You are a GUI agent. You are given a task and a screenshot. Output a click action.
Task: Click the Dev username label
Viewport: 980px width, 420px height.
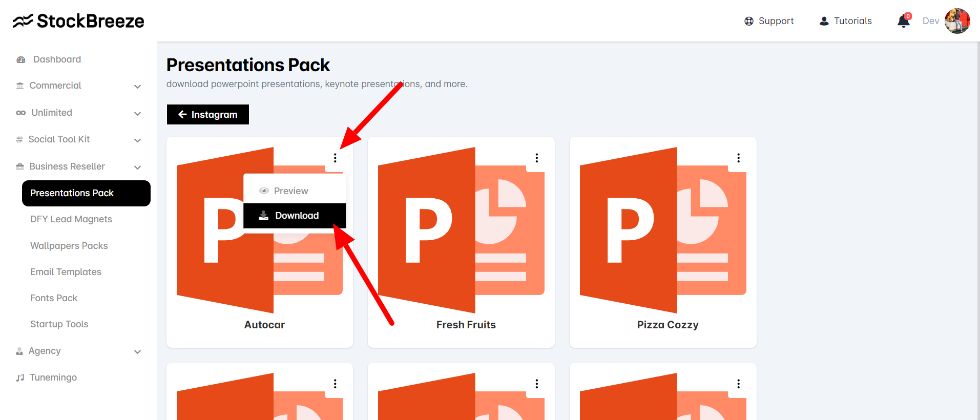[x=931, y=21]
